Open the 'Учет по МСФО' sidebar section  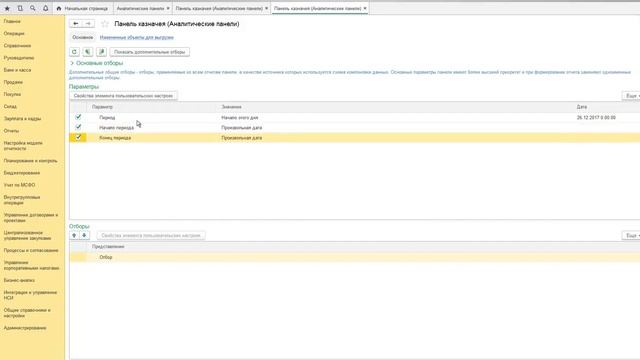click(x=19, y=185)
